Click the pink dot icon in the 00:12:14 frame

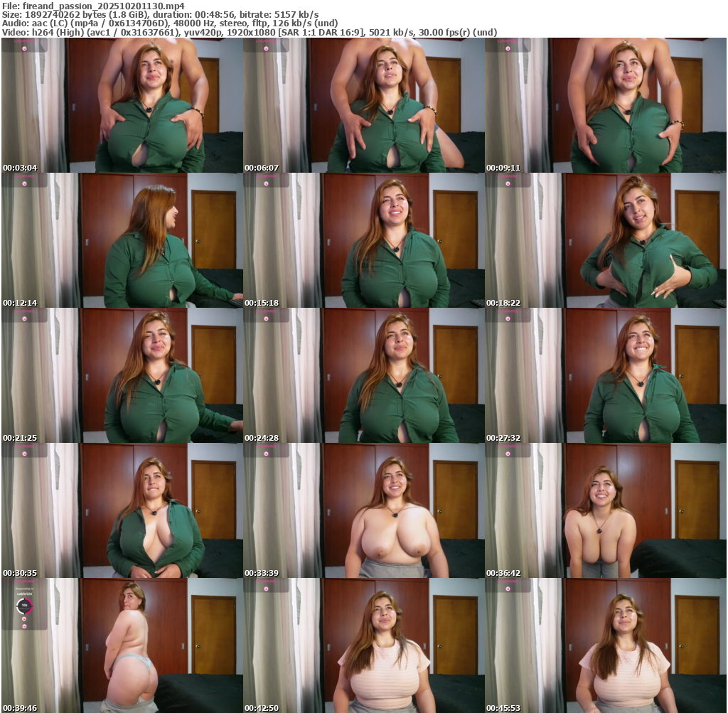coord(24,183)
